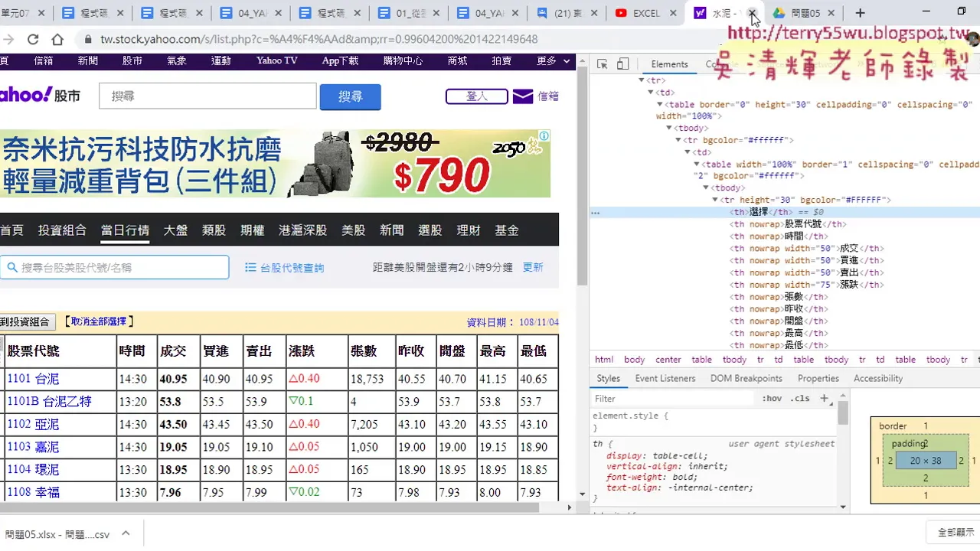Select the Styles tab

(609, 378)
